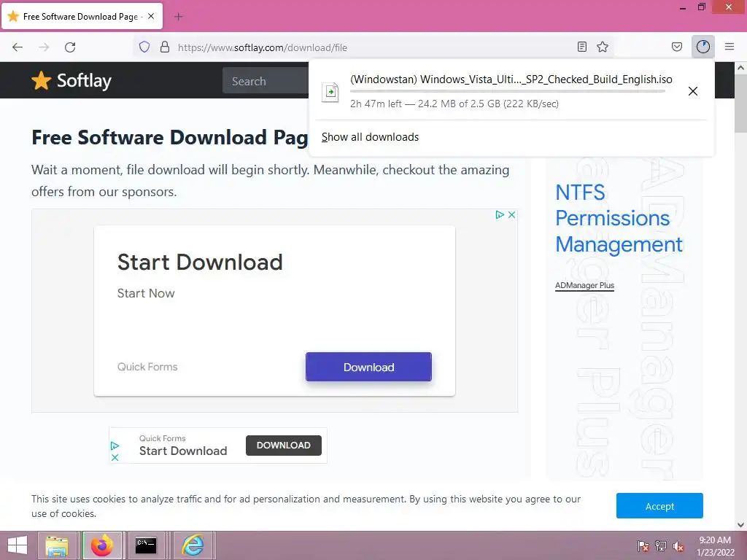Click the ISO download progress bar
Image resolution: width=747 pixels, height=560 pixels.
click(x=508, y=91)
